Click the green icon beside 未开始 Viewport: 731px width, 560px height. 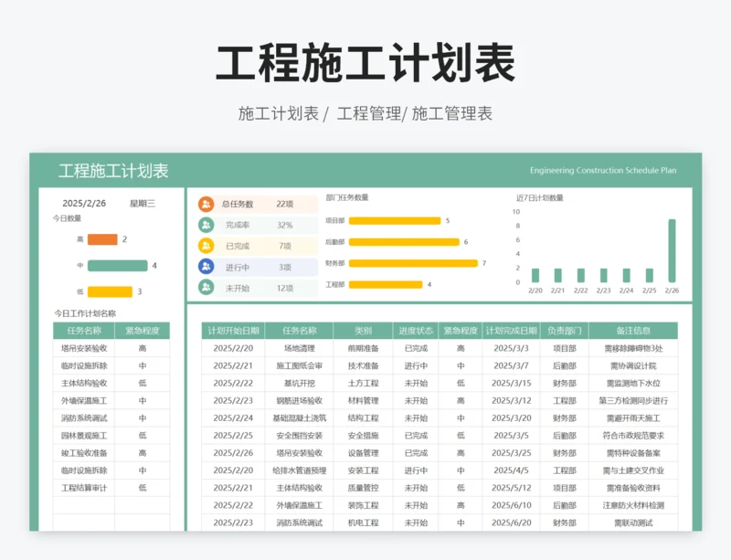click(207, 288)
